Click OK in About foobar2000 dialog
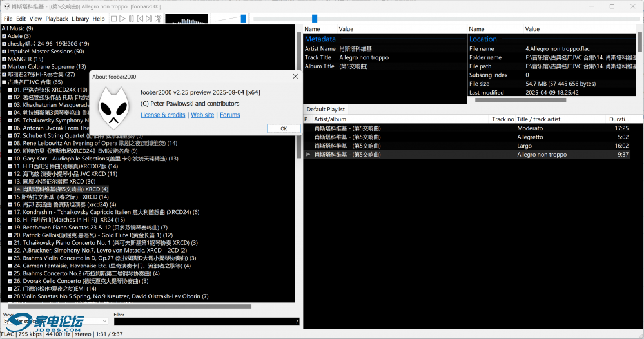This screenshot has height=339, width=644. click(x=284, y=128)
